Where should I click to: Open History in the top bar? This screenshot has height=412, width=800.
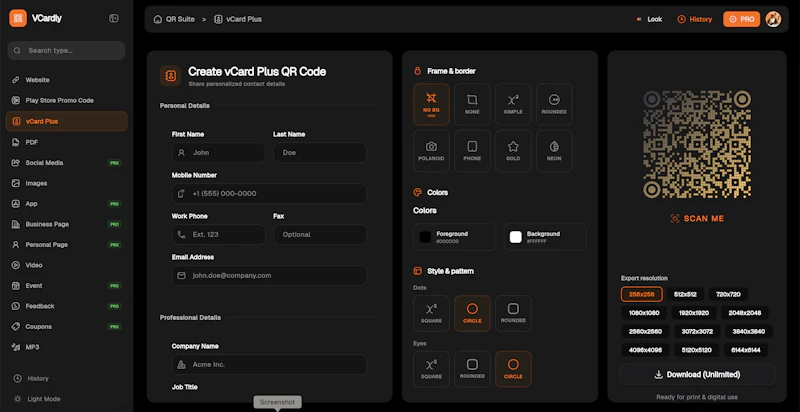694,19
